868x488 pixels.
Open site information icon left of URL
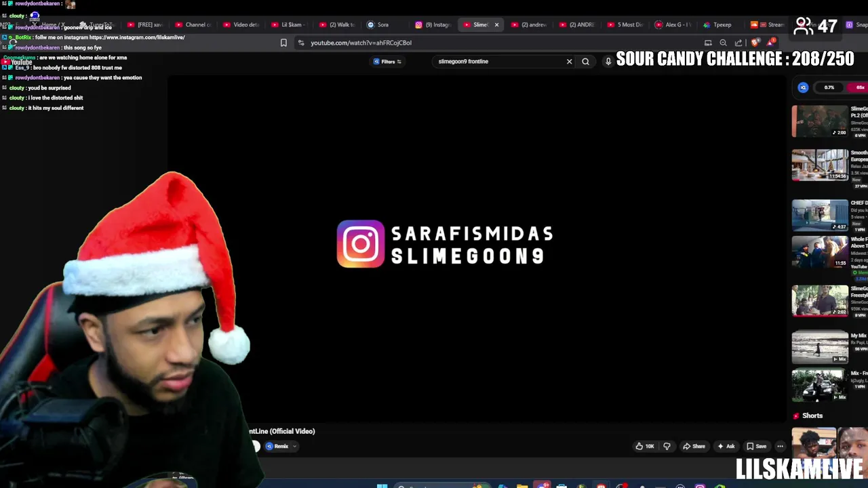(301, 43)
